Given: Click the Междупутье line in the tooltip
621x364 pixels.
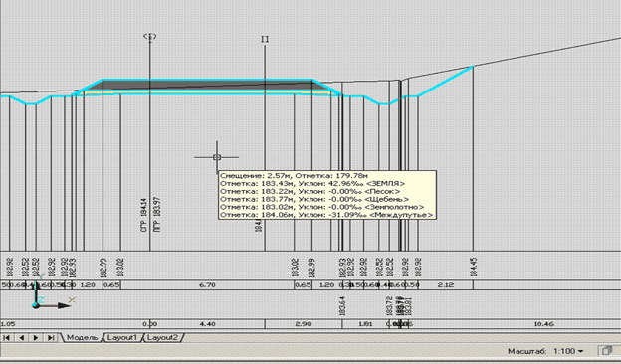Looking at the screenshot, I should pyautogui.click(x=326, y=215).
